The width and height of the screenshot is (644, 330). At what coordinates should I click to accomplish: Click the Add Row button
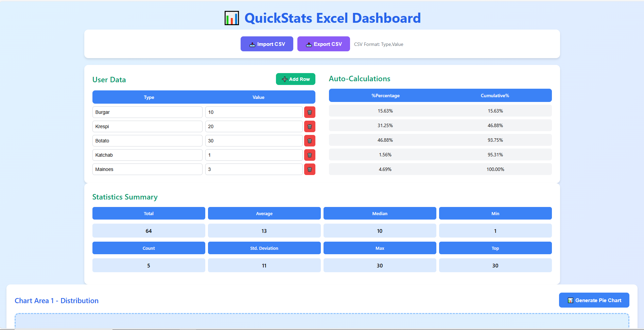tap(295, 79)
